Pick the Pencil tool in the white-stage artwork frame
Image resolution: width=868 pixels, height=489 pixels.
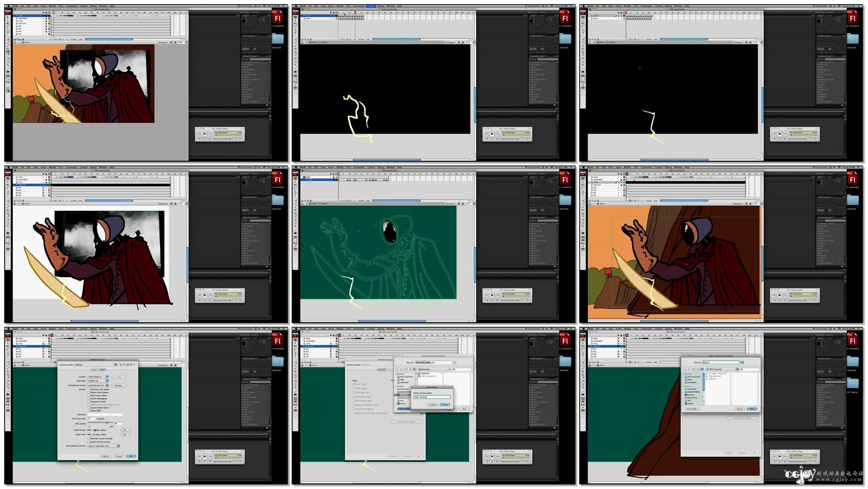click(x=8, y=204)
